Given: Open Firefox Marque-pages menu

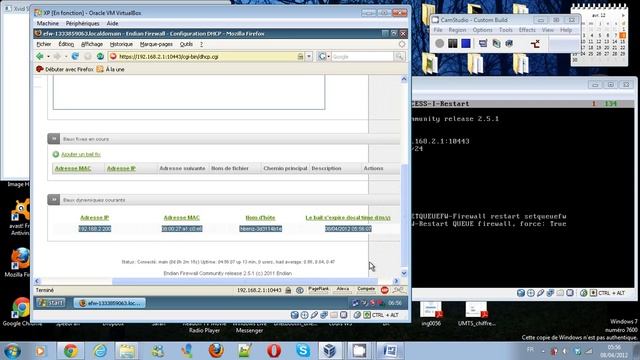Looking at the screenshot, I should point(156,44).
